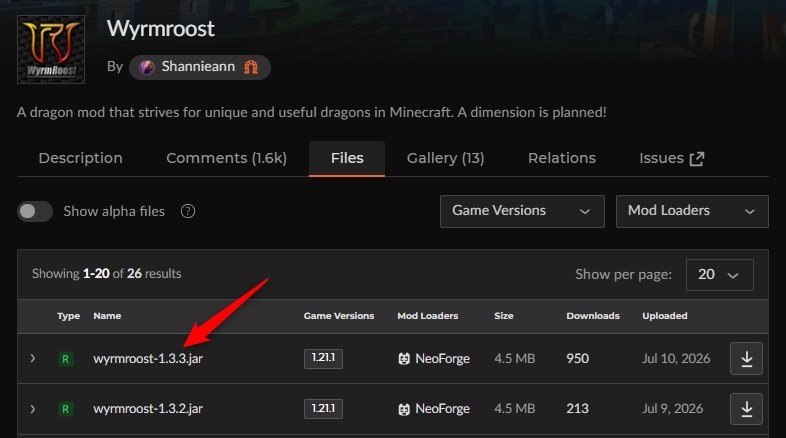Toggle the Show alpha files switch

[35, 211]
